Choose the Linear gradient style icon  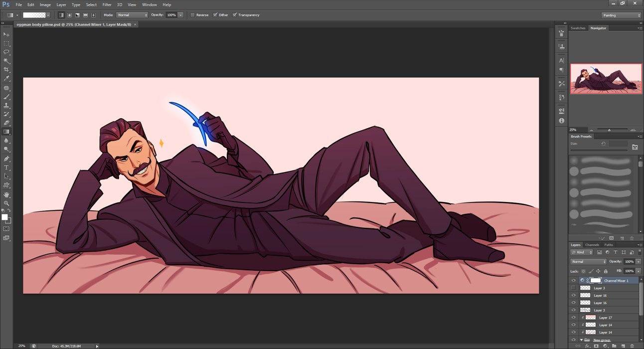tap(61, 15)
